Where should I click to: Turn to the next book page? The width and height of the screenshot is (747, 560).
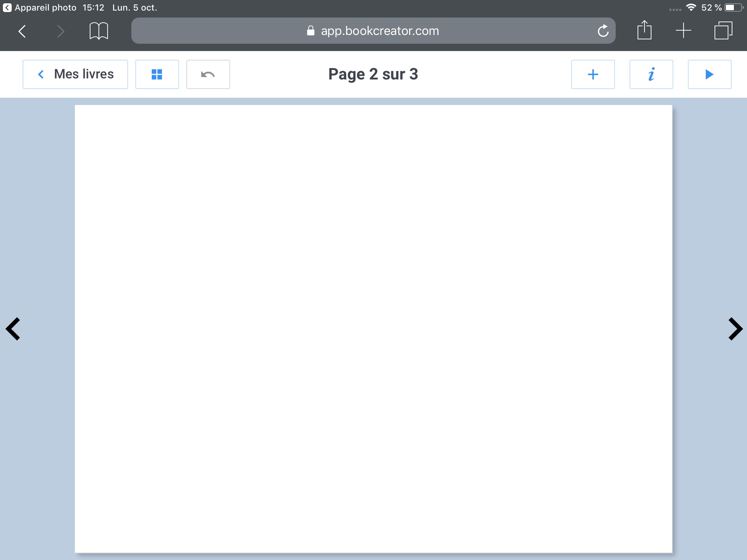coord(735,329)
